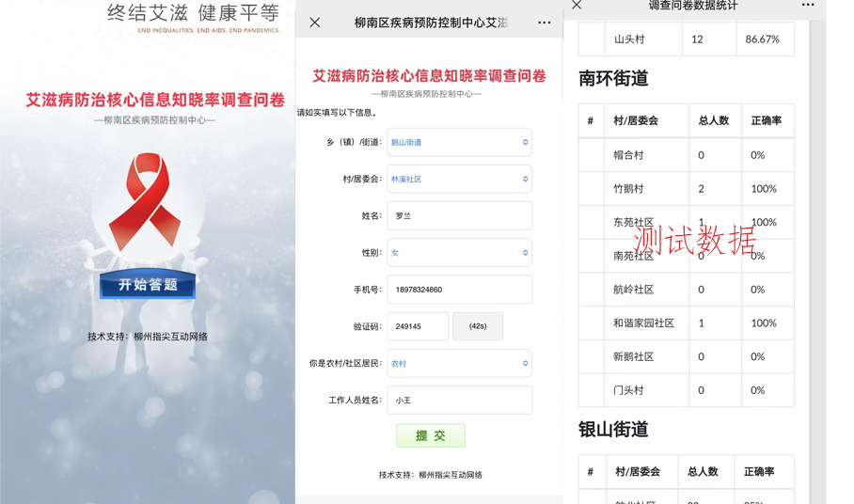Screen dimensions: 854x504
Task: Open the more menu on 调查问卷数据统计 page
Action: tap(808, 6)
